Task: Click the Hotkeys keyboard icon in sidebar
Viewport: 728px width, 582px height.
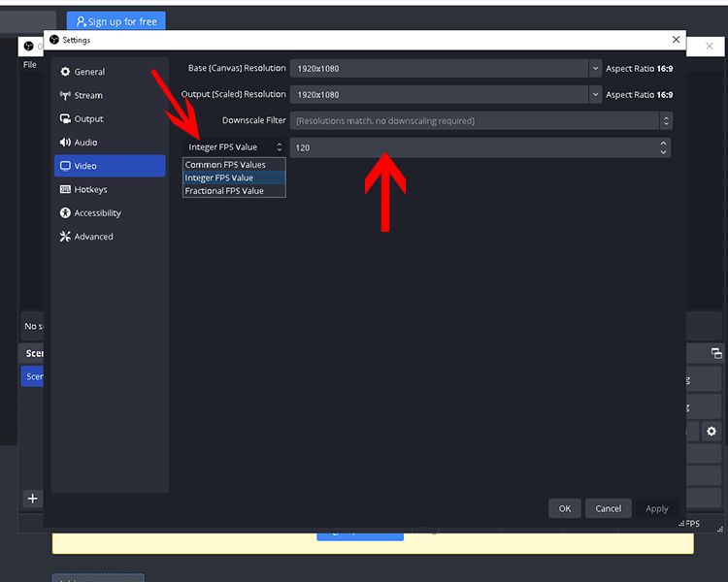Action: pyautogui.click(x=65, y=189)
